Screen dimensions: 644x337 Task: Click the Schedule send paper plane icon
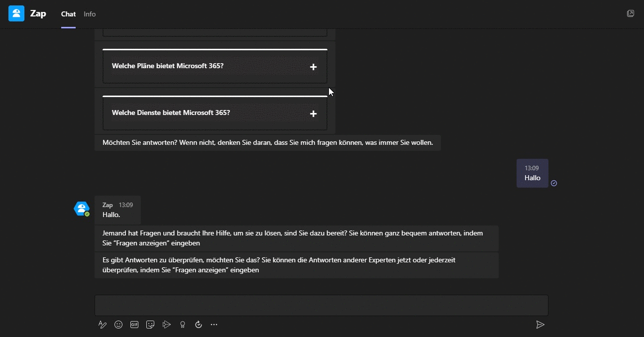(x=167, y=325)
